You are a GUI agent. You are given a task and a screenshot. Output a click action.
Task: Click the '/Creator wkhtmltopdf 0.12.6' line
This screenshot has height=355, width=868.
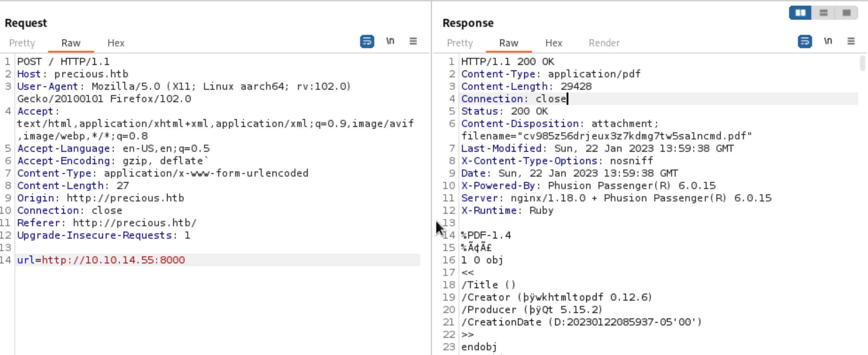point(557,297)
